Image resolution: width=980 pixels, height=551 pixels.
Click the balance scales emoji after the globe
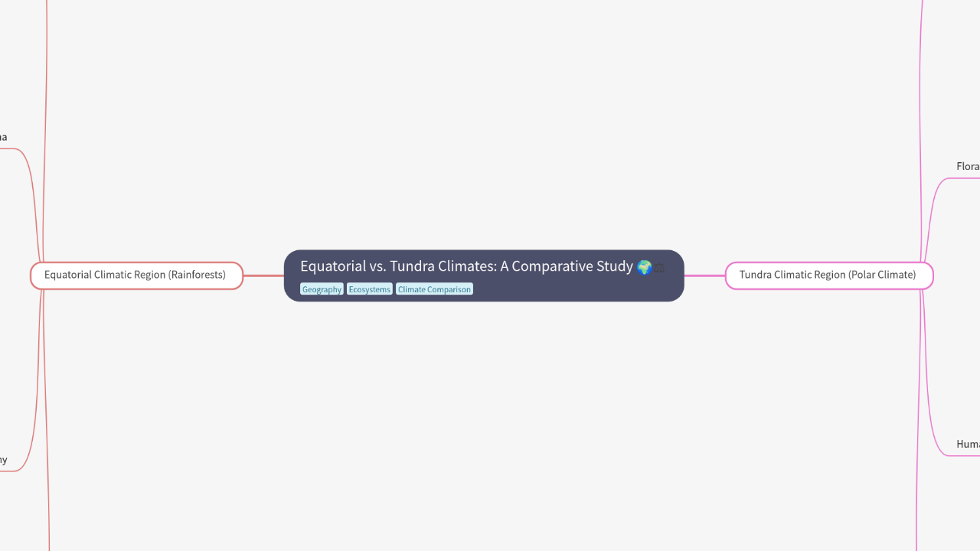[x=659, y=268]
